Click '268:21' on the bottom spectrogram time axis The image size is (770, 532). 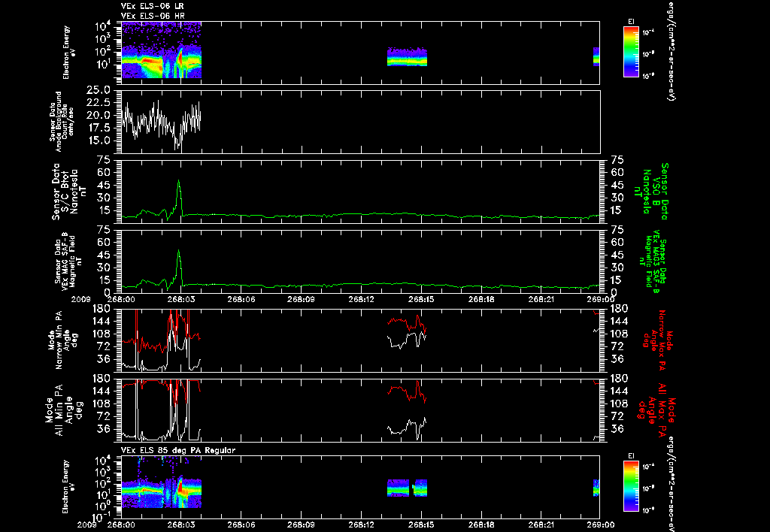tap(541, 524)
